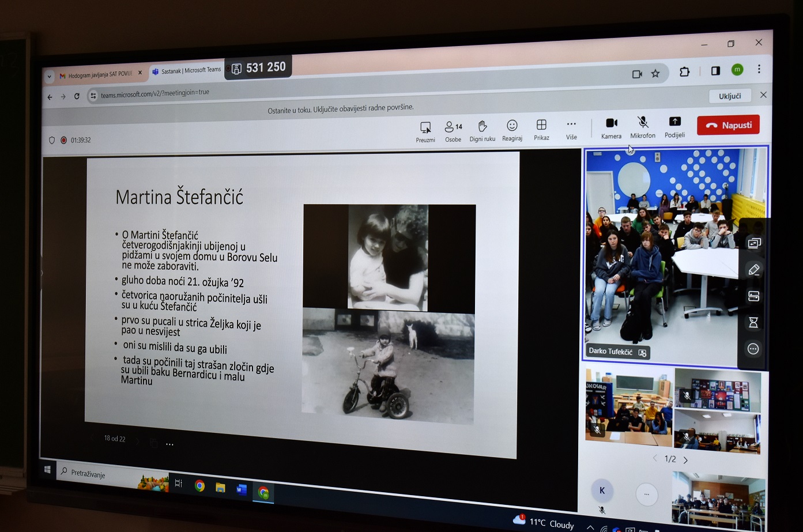The width and height of the screenshot is (803, 532).
Task: Go to next page of video gallery
Action: click(685, 460)
